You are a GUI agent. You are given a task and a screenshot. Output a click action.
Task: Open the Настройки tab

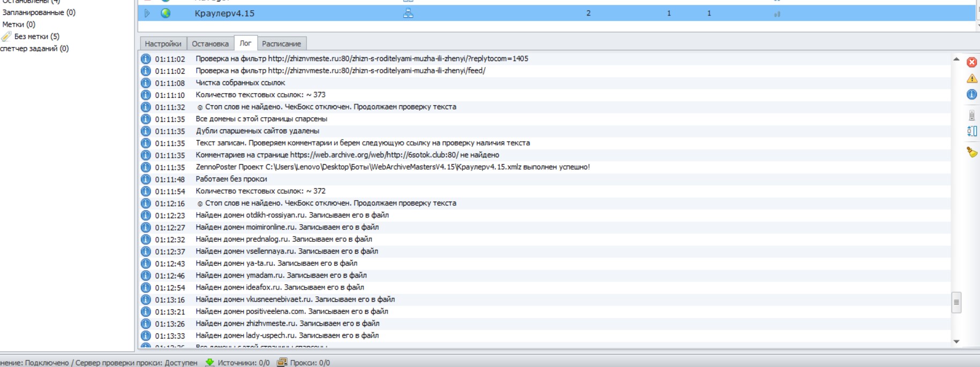click(163, 44)
